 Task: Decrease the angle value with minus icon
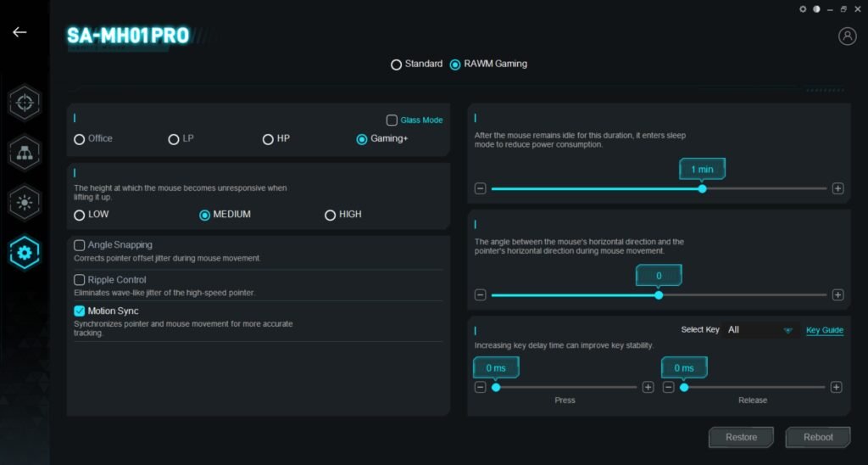pos(480,294)
